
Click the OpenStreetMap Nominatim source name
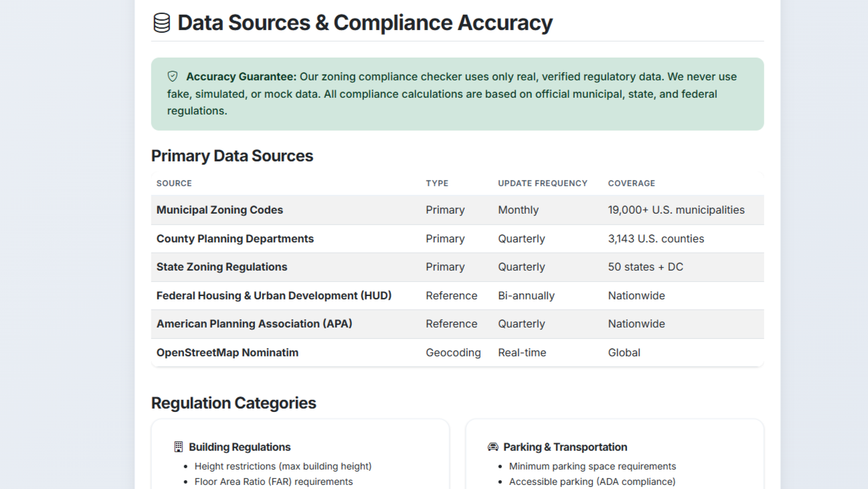click(228, 353)
